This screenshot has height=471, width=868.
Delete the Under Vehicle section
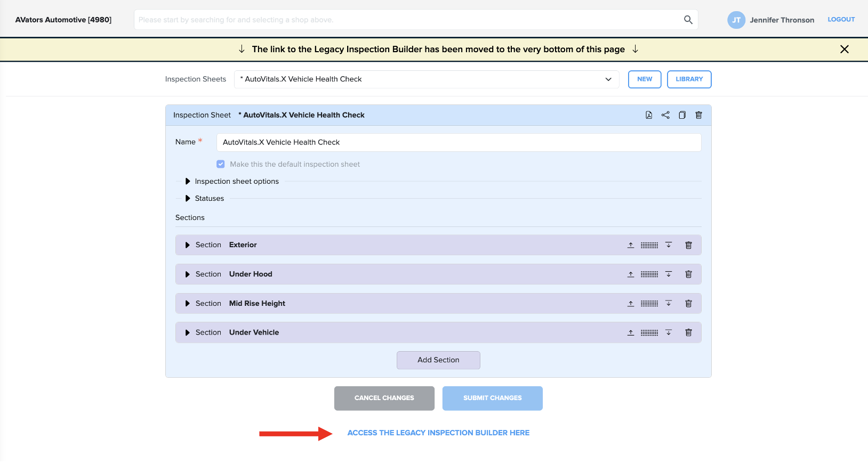[x=688, y=332]
